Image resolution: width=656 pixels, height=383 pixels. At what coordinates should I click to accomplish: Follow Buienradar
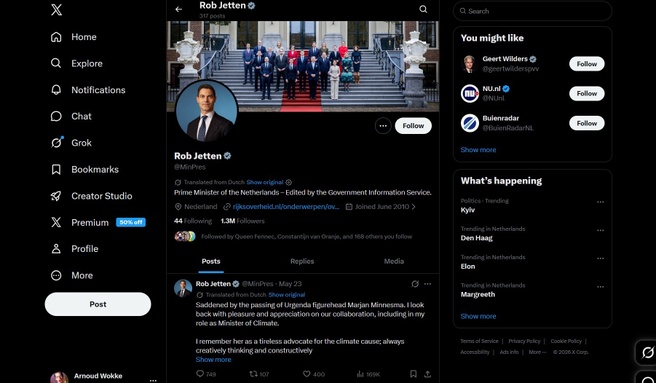click(x=587, y=123)
